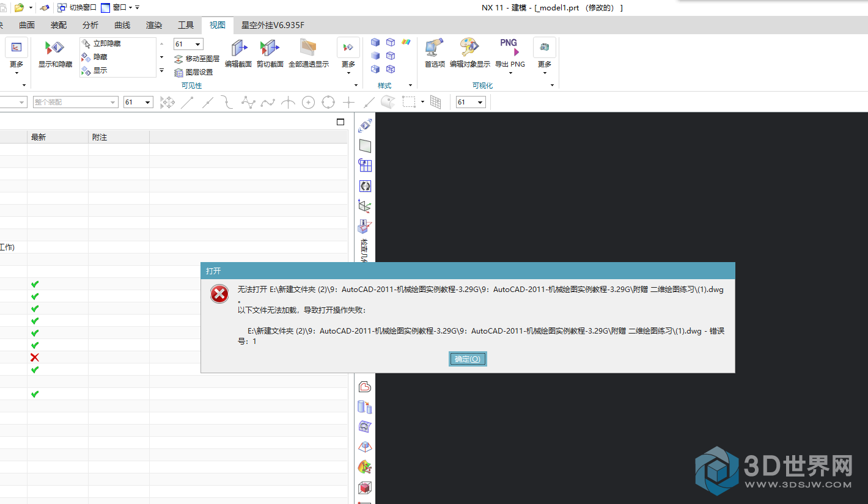
Task: Click the 隐藏 command
Action: 94,57
